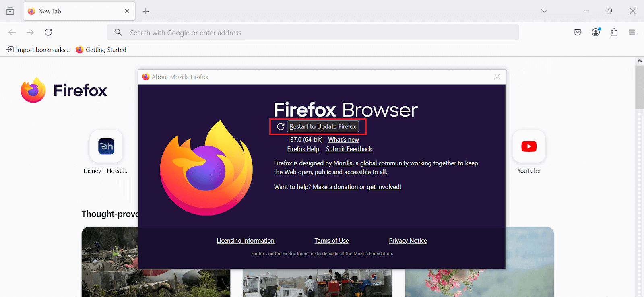
Task: Minimize the Firefox window
Action: [586, 11]
